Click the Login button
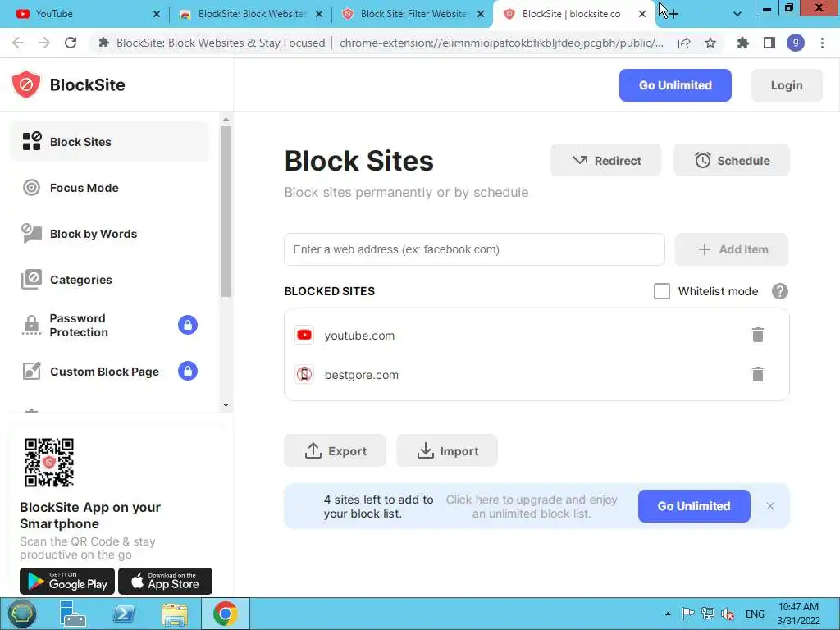 point(787,85)
